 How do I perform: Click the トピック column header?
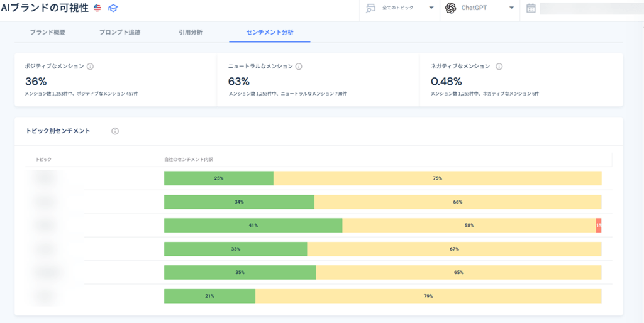[x=43, y=159]
